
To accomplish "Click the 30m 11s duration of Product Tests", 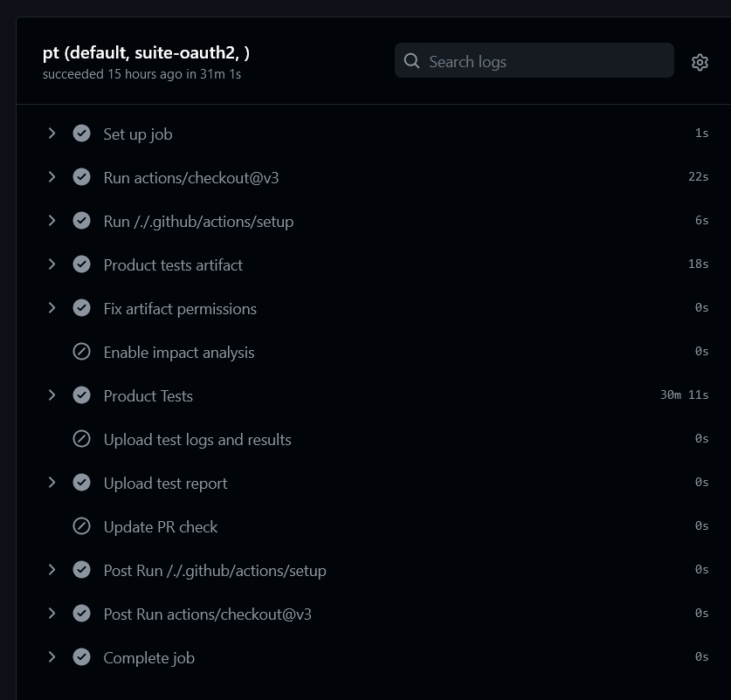I will tap(685, 395).
